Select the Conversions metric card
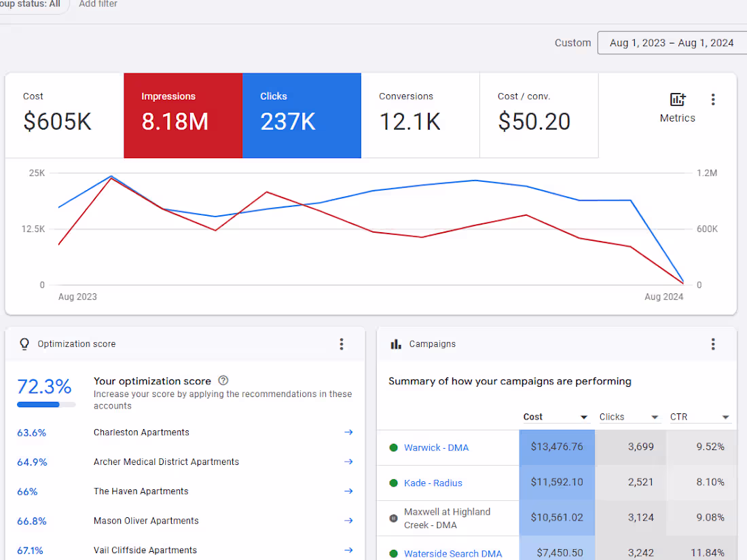 click(420, 115)
